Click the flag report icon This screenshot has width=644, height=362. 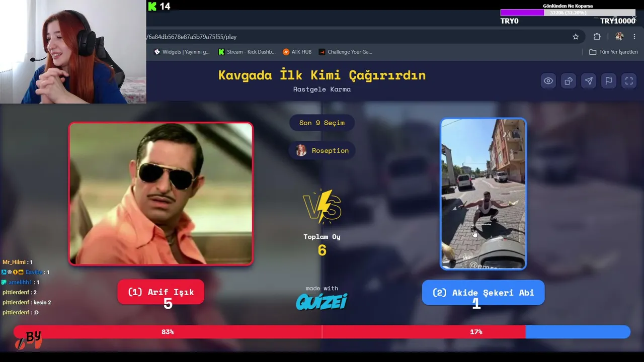click(609, 81)
